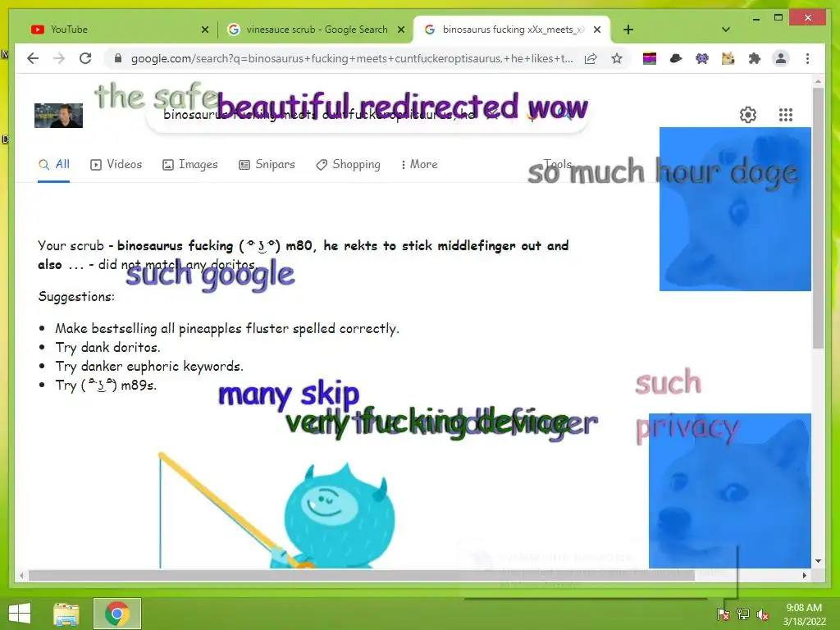Viewport: 840px width, 630px height.
Task: Open the Chrome profile avatar
Action: [781, 58]
